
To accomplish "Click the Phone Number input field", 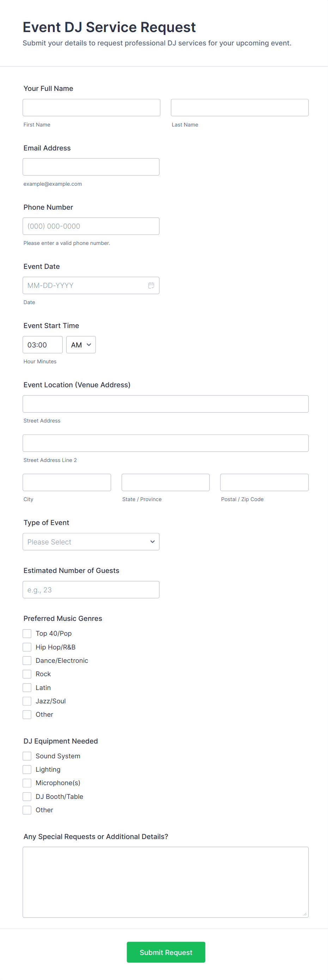I will pos(91,226).
